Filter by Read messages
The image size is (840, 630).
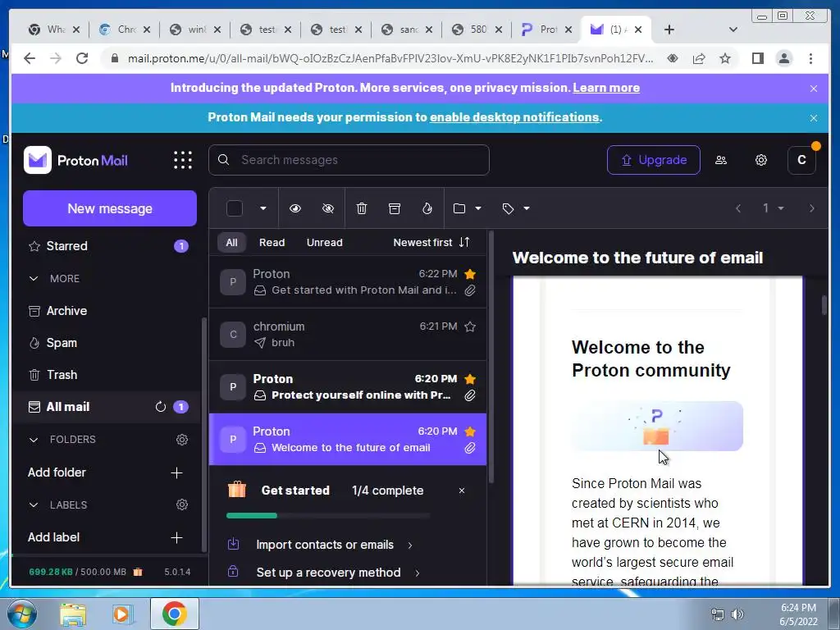click(x=272, y=242)
